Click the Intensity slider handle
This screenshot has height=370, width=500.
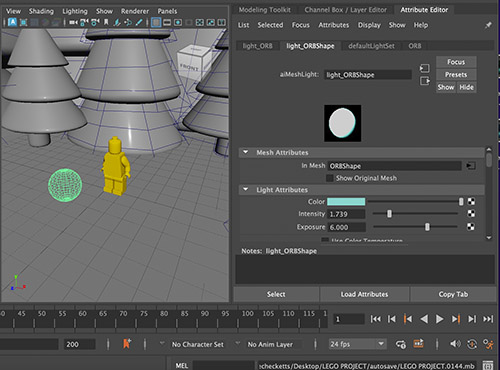[389, 214]
